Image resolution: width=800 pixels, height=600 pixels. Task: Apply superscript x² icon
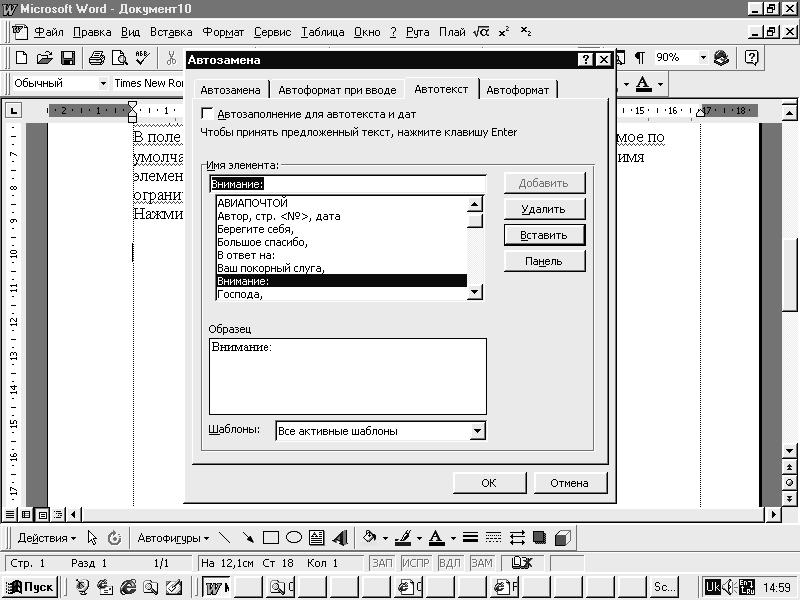[504, 32]
